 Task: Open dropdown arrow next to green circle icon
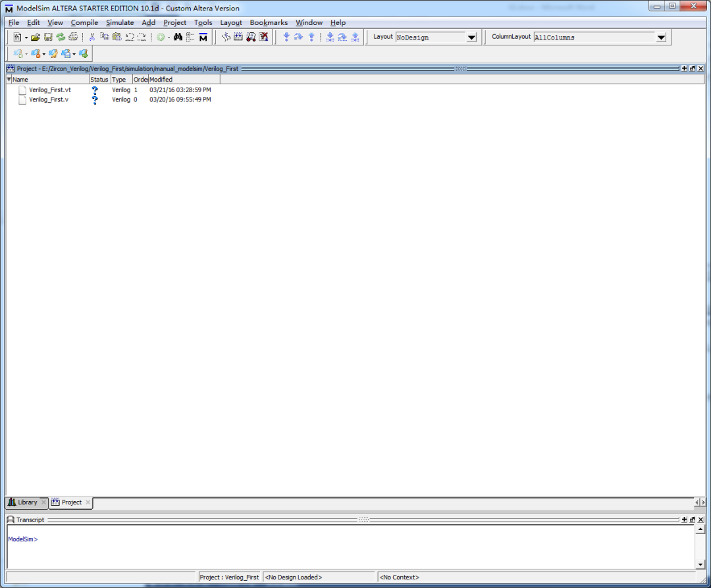(169, 38)
